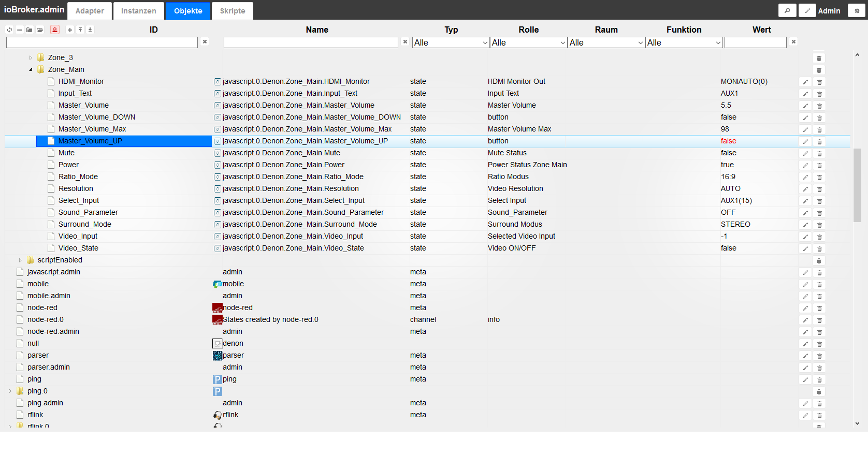Clear the ID filter field
The width and height of the screenshot is (868, 455).
(x=205, y=42)
